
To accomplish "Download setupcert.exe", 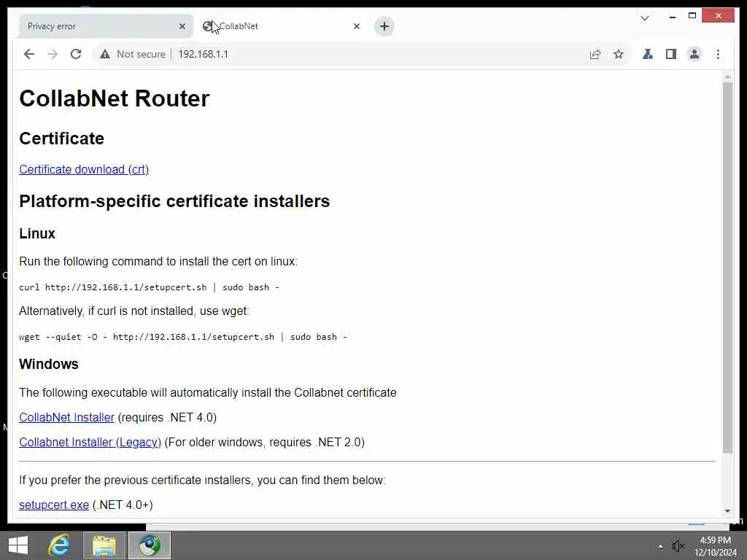I will pos(54,505).
